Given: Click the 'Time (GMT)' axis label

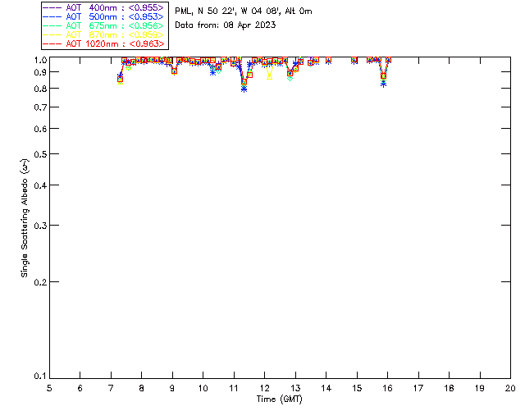Looking at the screenshot, I should coord(279,399).
